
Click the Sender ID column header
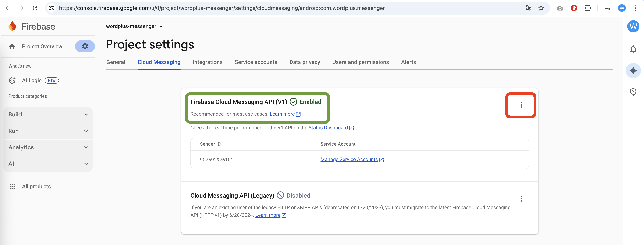coord(210,144)
